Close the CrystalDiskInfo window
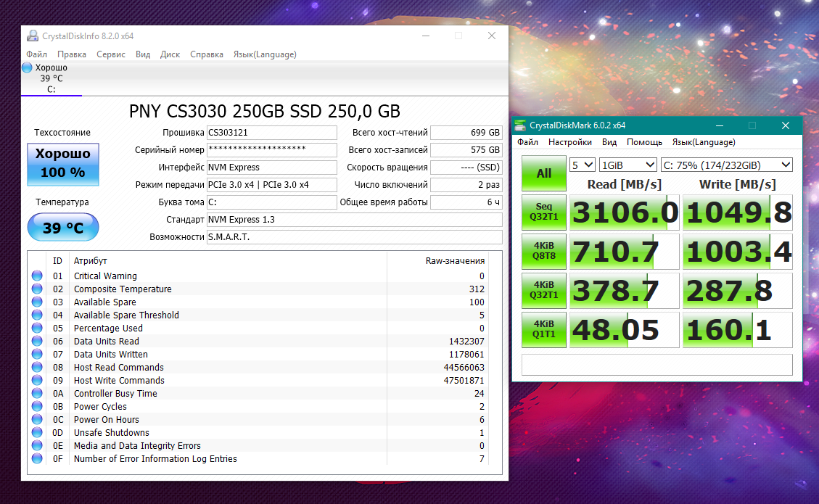This screenshot has height=504, width=819. (x=492, y=36)
